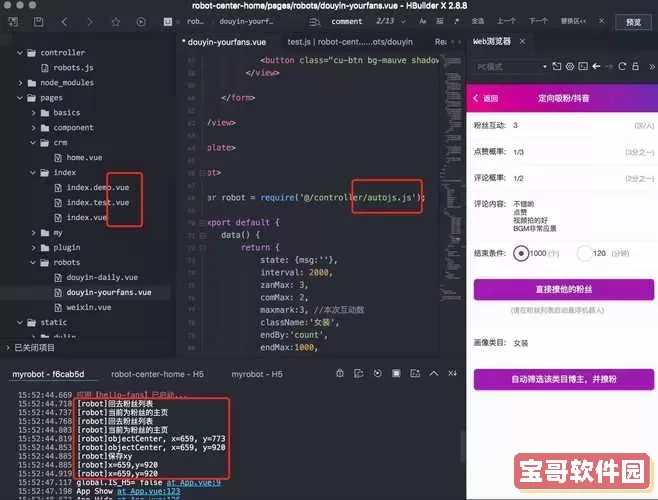The width and height of the screenshot is (658, 500).
Task: Toggle whole-word search option icon
Action: coord(439,21)
